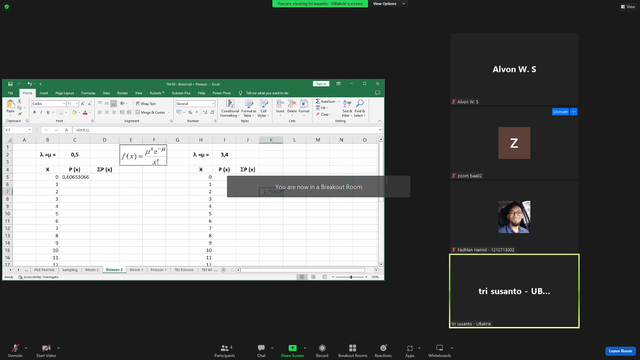Switch to the Formulas ribbon tab
Screen dimensions: 640x360
click(x=88, y=93)
